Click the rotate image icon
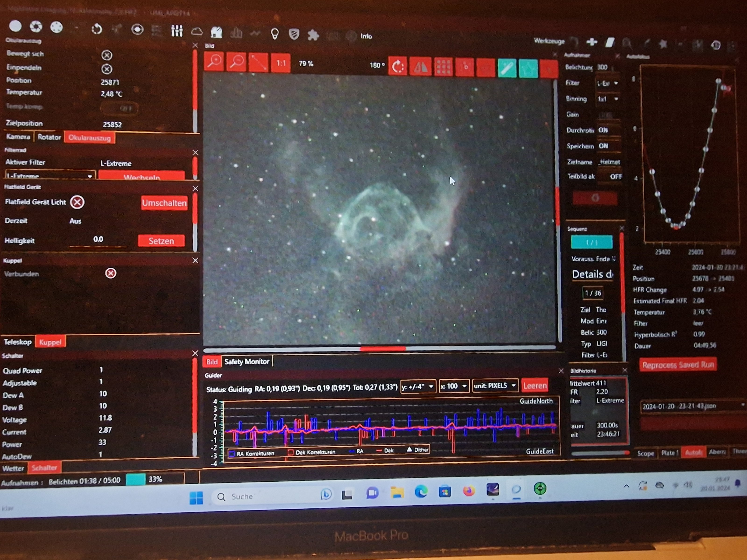 [398, 66]
